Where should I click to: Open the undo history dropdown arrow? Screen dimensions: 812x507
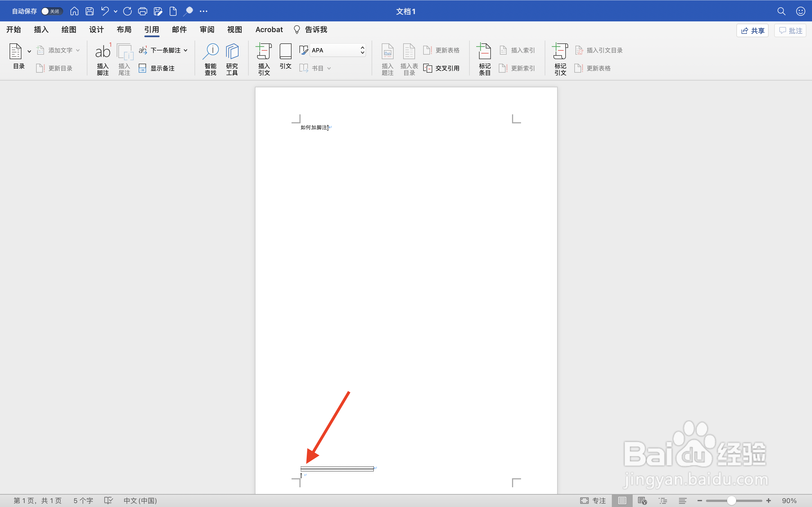click(116, 11)
